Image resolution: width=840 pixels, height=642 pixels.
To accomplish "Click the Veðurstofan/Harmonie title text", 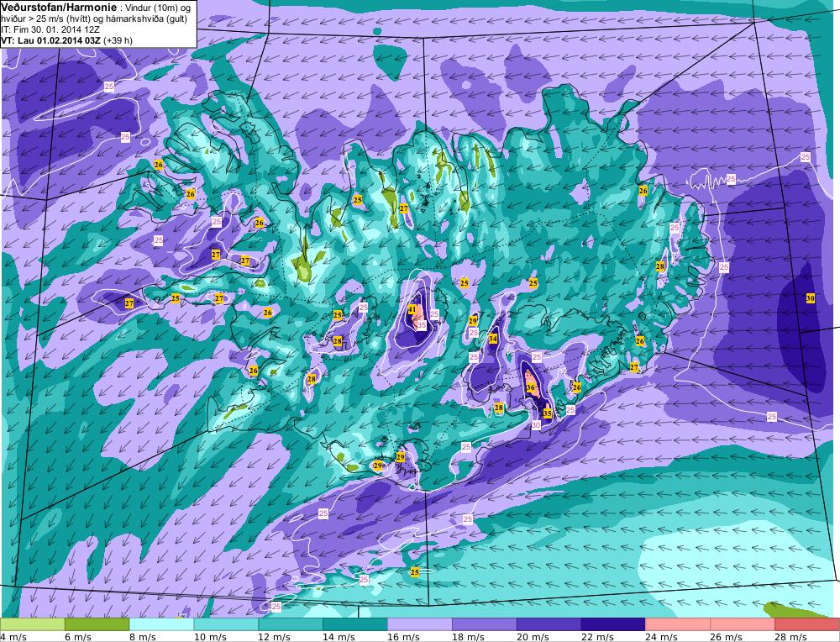I will 59,8.
